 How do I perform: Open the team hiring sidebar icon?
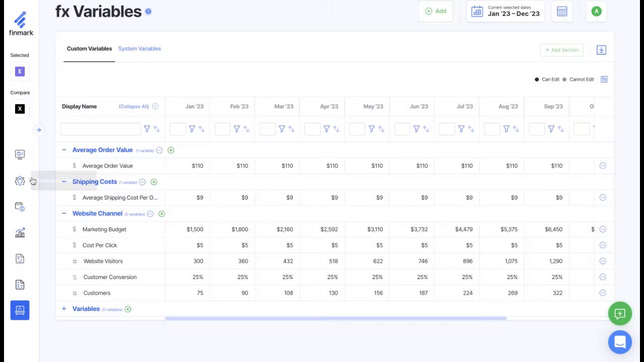point(20,181)
